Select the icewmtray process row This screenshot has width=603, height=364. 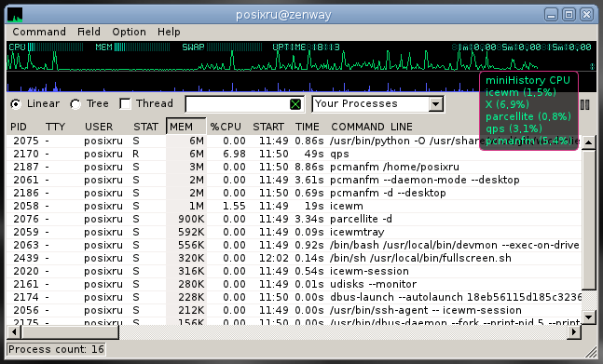click(294, 233)
